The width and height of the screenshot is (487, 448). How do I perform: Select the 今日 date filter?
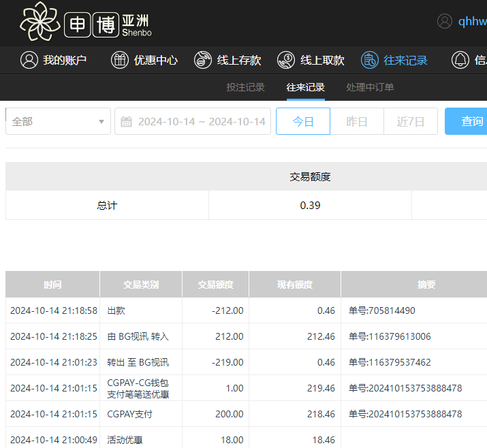coord(303,122)
